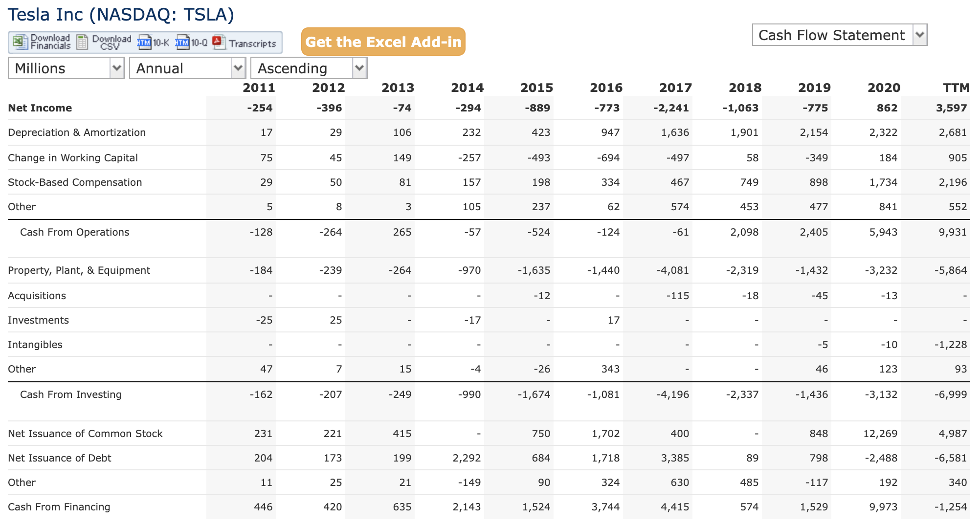Screen dimensions: 980x528
Task: Click 2011 Cash From Financing value 446
Action: click(263, 507)
